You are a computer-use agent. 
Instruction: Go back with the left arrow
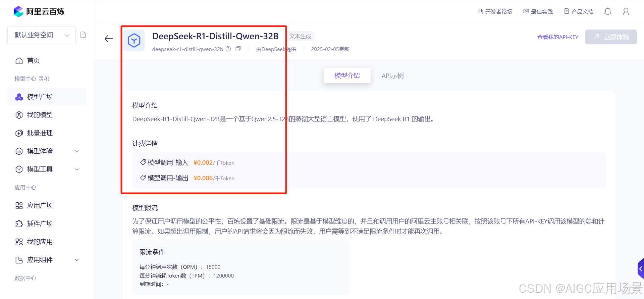(109, 39)
